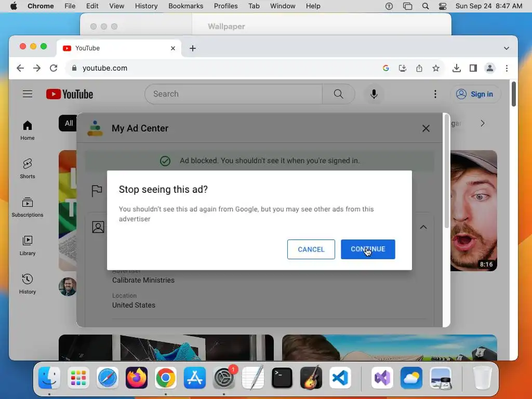Click the Report ad flag icon
This screenshot has width=532, height=399.
[97, 191]
